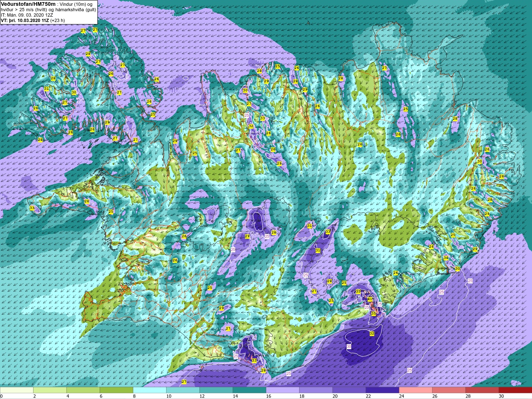Viewport: 532px width, 399px height.
Task: Click the 16–18 m/s lavender legend swatch
Action: click(283, 390)
